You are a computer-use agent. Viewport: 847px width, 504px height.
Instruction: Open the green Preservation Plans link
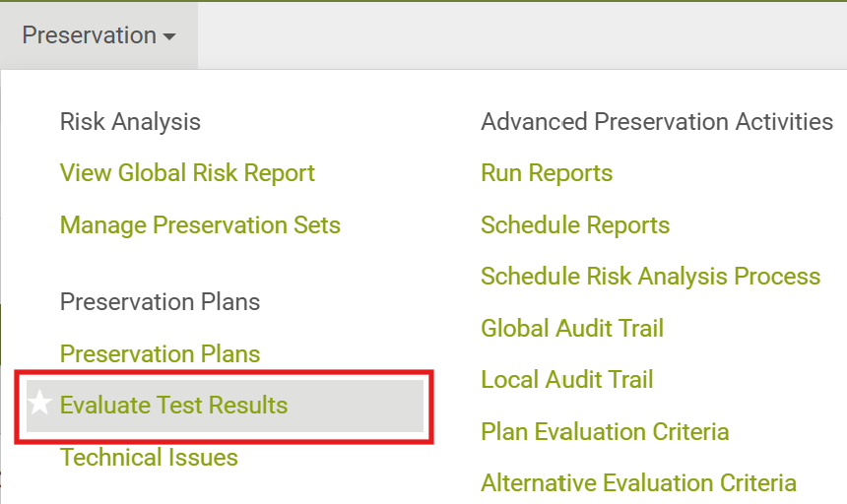tap(160, 353)
